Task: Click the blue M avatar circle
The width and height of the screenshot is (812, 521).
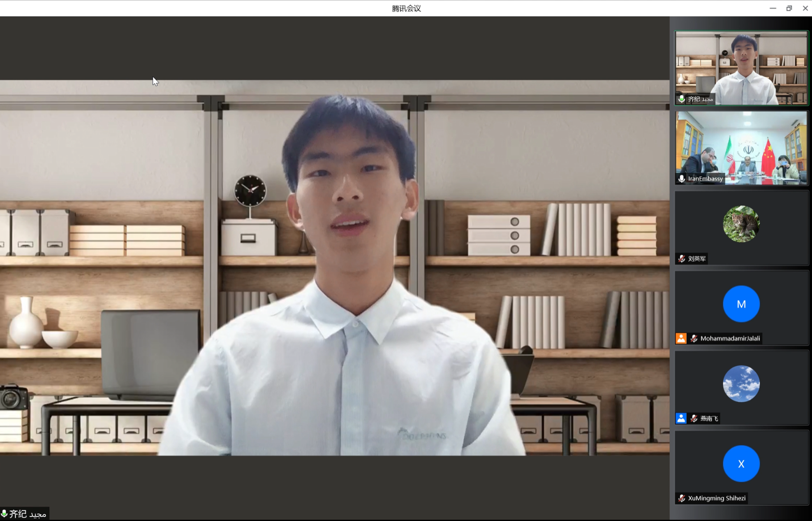Action: (x=741, y=304)
